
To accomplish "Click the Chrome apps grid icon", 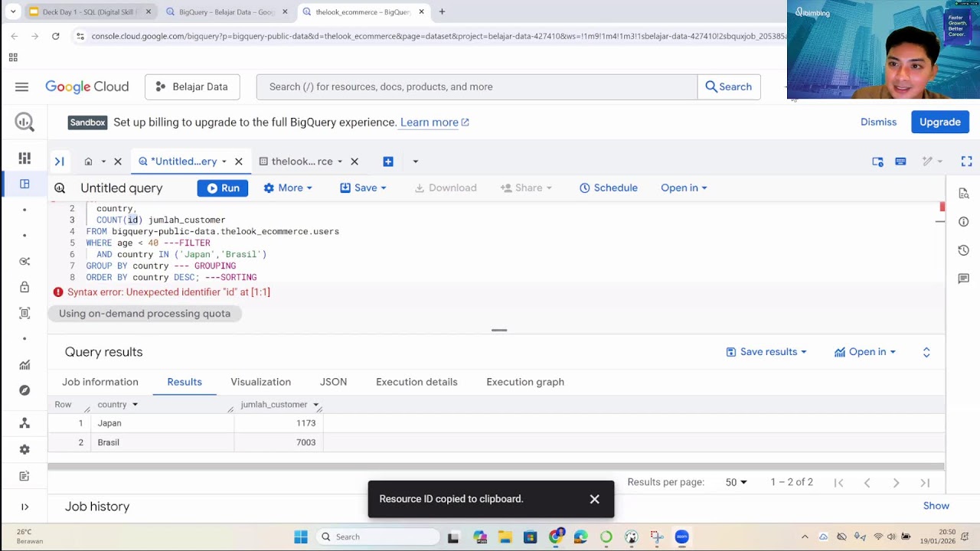I will [x=13, y=57].
